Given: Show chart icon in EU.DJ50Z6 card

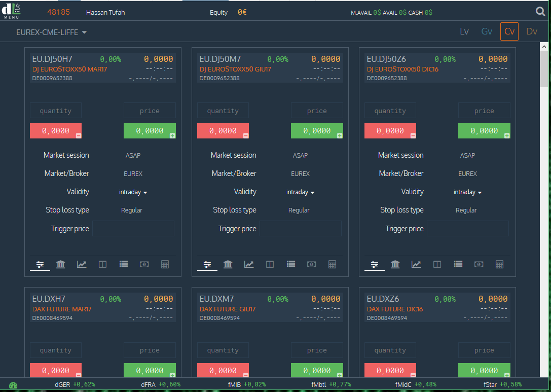Looking at the screenshot, I should coord(416,264).
